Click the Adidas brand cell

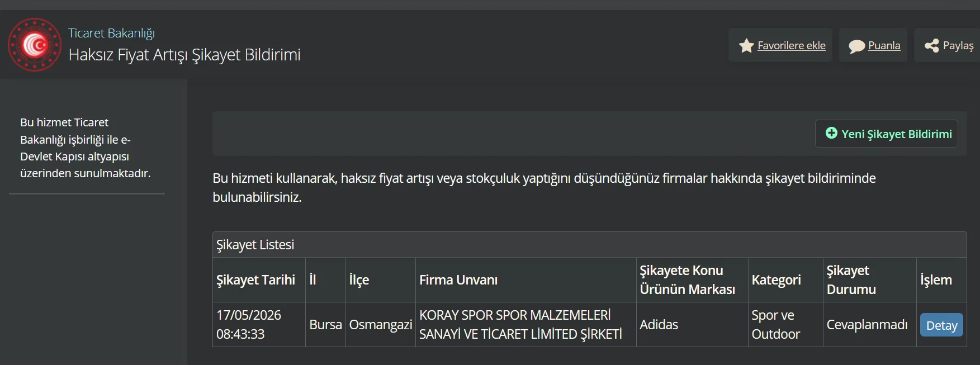click(x=692, y=325)
